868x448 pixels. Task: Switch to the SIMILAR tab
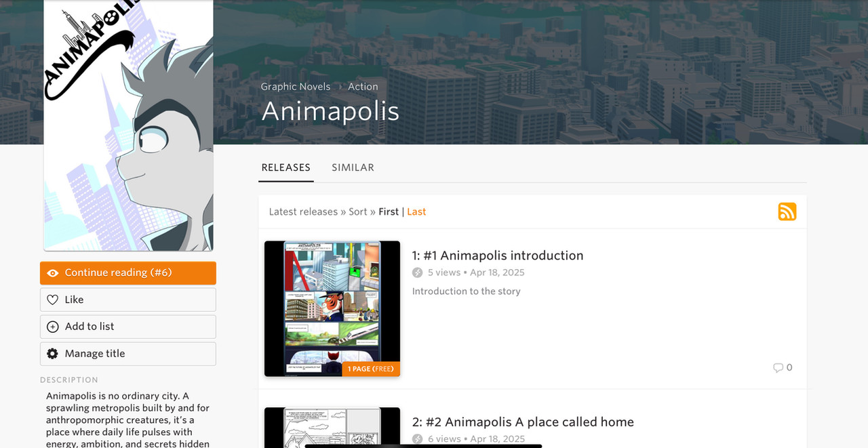pyautogui.click(x=353, y=167)
